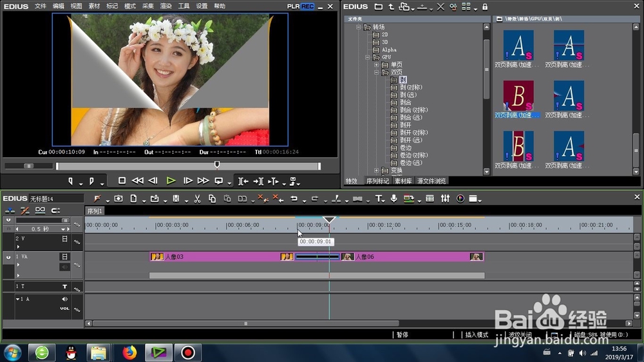Collapse the 转场 tree folder

click(x=359, y=27)
